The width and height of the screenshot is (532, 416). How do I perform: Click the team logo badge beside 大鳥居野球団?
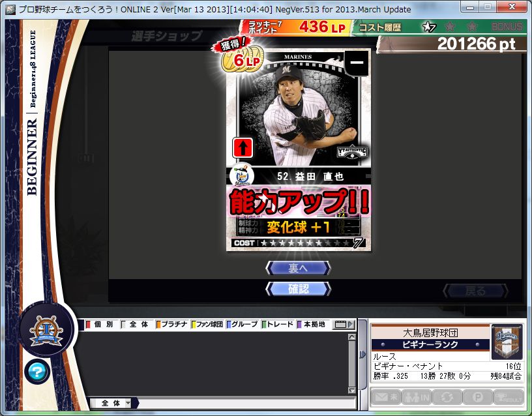[507, 342]
